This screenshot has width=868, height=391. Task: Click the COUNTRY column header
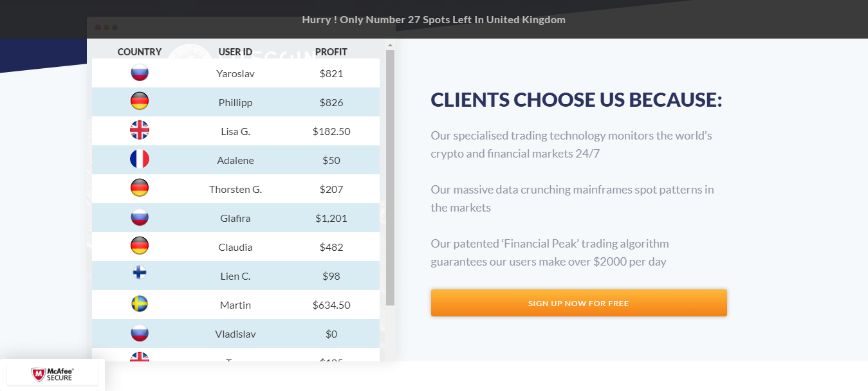click(x=140, y=52)
